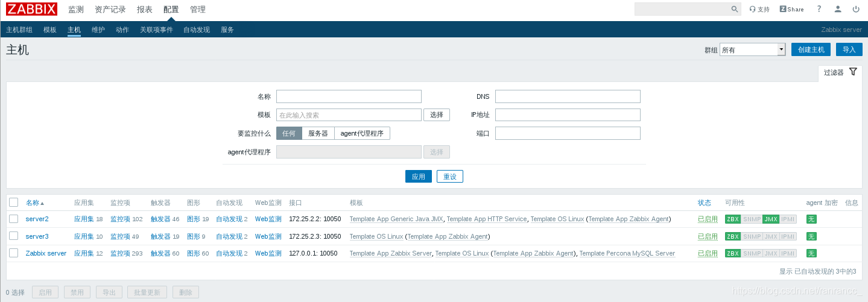The height and width of the screenshot is (302, 868).
Task: Click 选择 button next to 模板
Action: tap(437, 115)
